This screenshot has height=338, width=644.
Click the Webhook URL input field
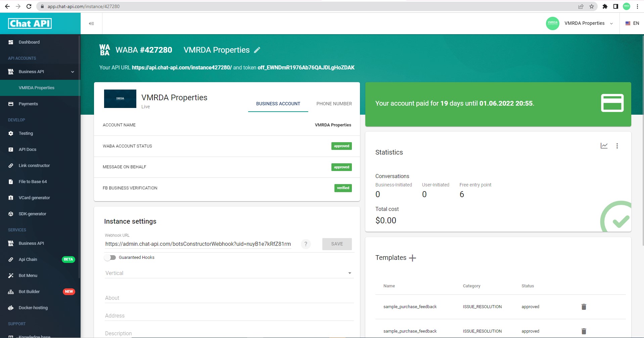[198, 244]
